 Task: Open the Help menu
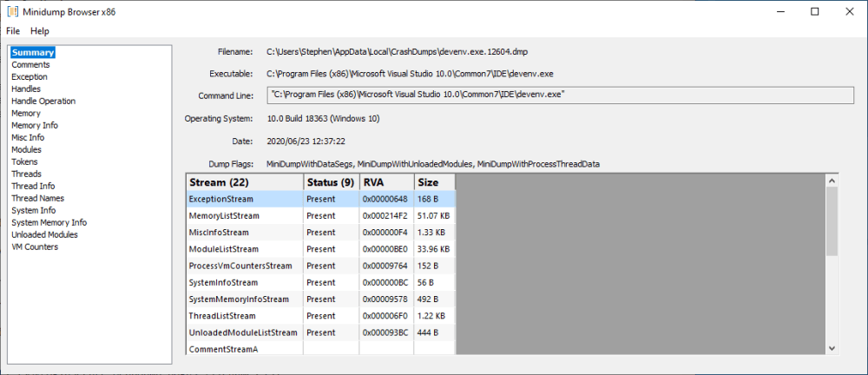40,31
